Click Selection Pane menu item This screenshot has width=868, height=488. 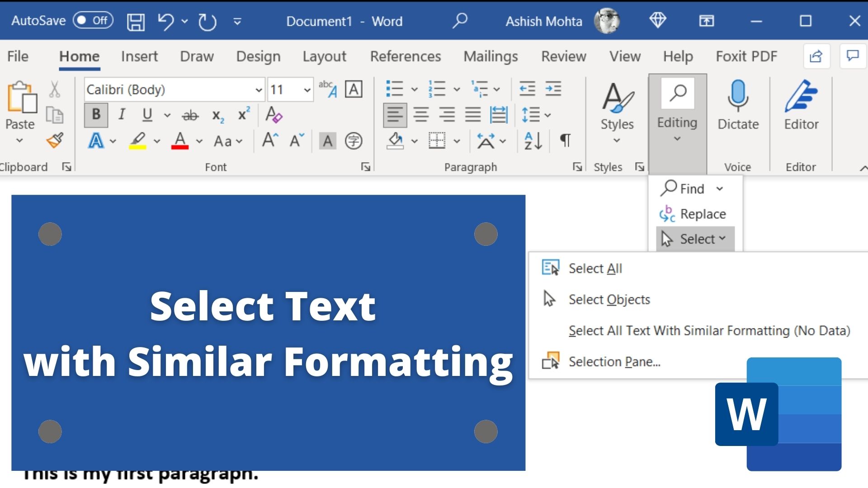coord(615,361)
